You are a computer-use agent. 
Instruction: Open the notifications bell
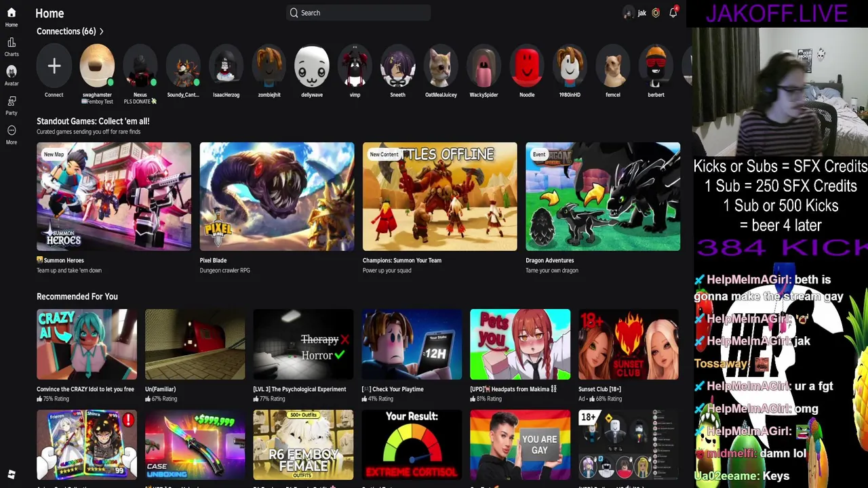[x=673, y=13]
